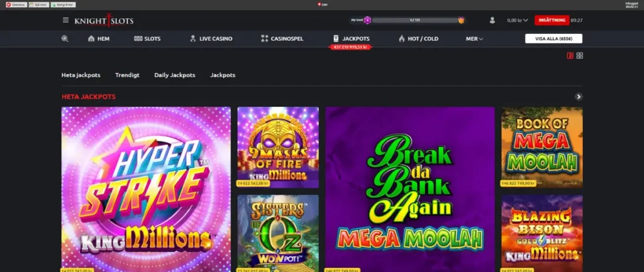Click the slot reels icon beside SLOTS
Viewport: 644px width, 272px height.
click(x=138, y=38)
